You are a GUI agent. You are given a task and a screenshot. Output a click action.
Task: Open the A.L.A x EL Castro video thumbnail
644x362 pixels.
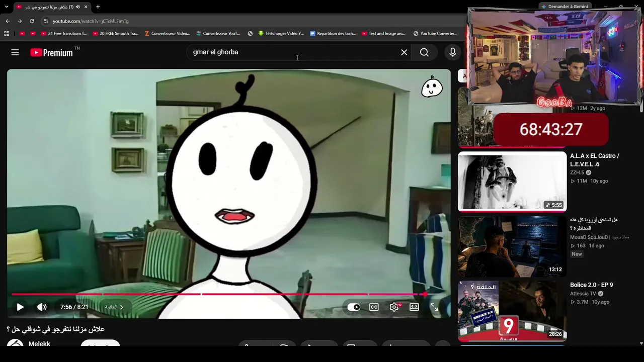pos(512,182)
